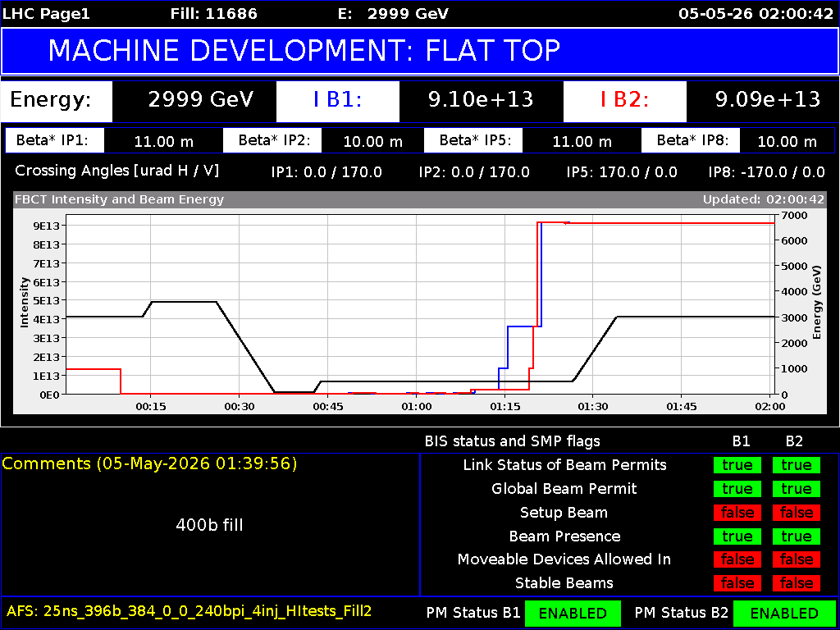Click the timestamp '05-05-26 02:00:42'
Screen dimensions: 840x630
click(x=756, y=13)
